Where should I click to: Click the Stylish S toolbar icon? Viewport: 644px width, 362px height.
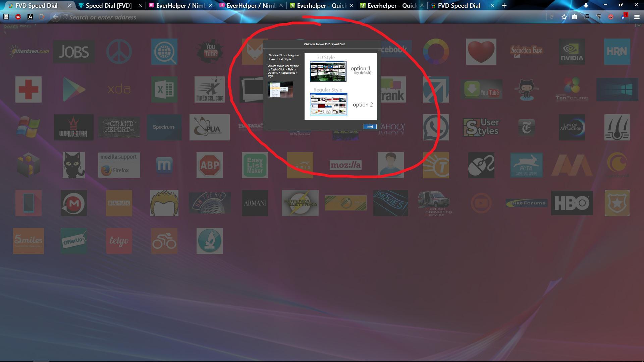[x=6, y=17]
